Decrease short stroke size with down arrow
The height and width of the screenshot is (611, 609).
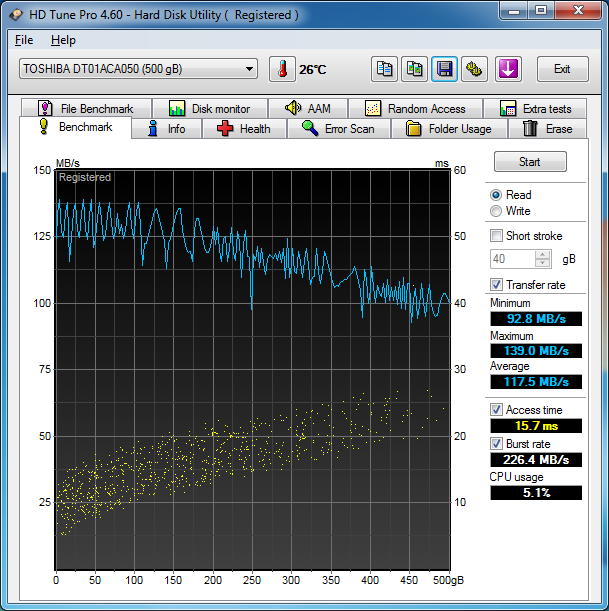[543, 263]
